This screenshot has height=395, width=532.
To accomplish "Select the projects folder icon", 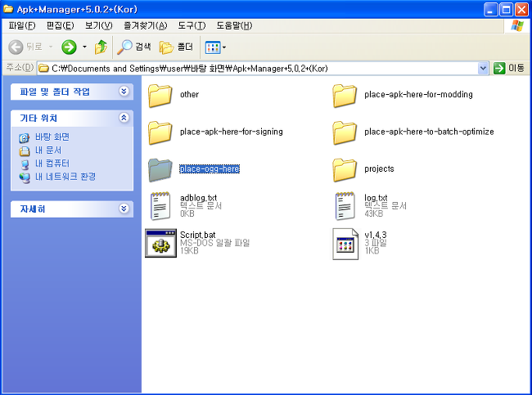I will pos(345,169).
